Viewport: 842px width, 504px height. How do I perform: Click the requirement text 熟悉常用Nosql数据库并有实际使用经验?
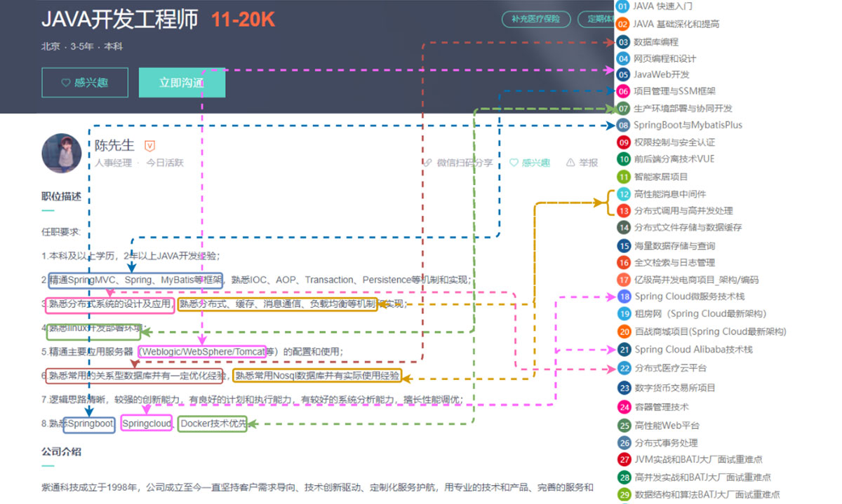[317, 376]
